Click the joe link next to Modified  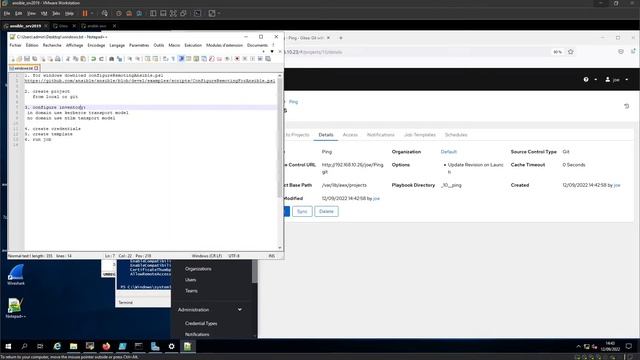point(376,198)
